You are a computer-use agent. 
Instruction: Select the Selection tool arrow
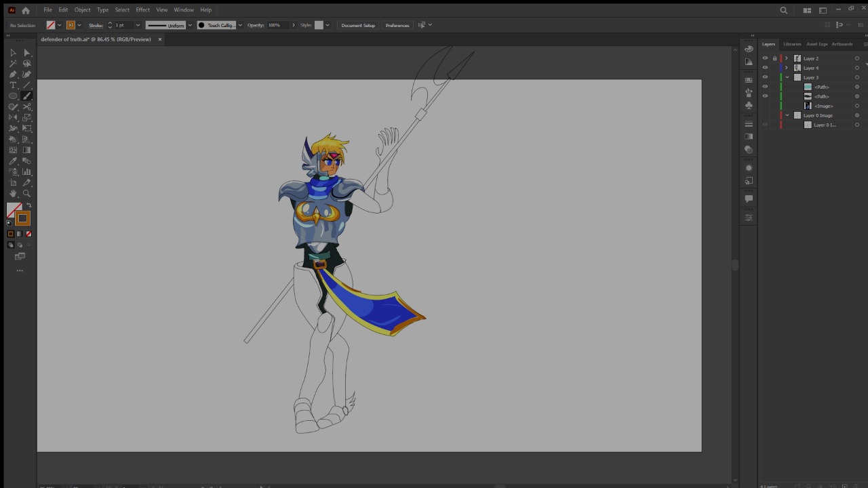pos(13,53)
